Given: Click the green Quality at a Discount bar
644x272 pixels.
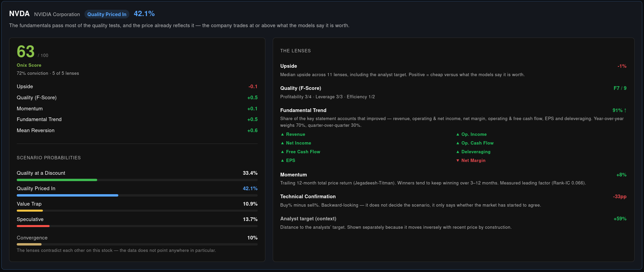Looking at the screenshot, I should pyautogui.click(x=57, y=180).
